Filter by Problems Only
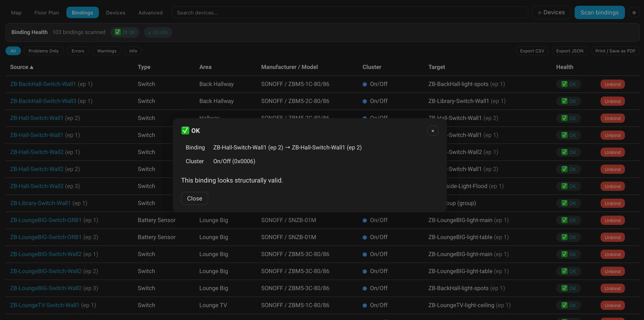The image size is (644, 320). pos(43,51)
